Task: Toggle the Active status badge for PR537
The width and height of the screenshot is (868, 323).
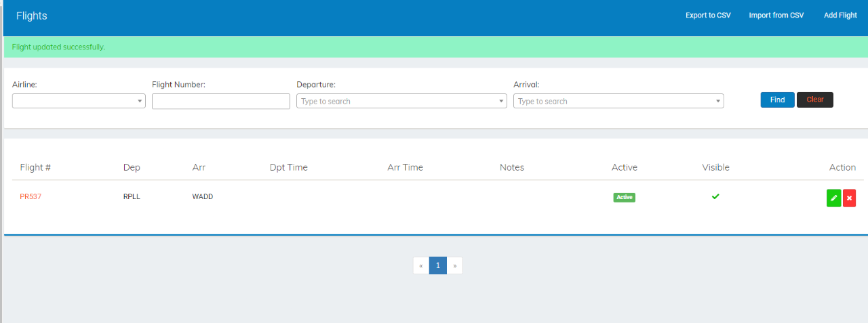Action: 624,198
